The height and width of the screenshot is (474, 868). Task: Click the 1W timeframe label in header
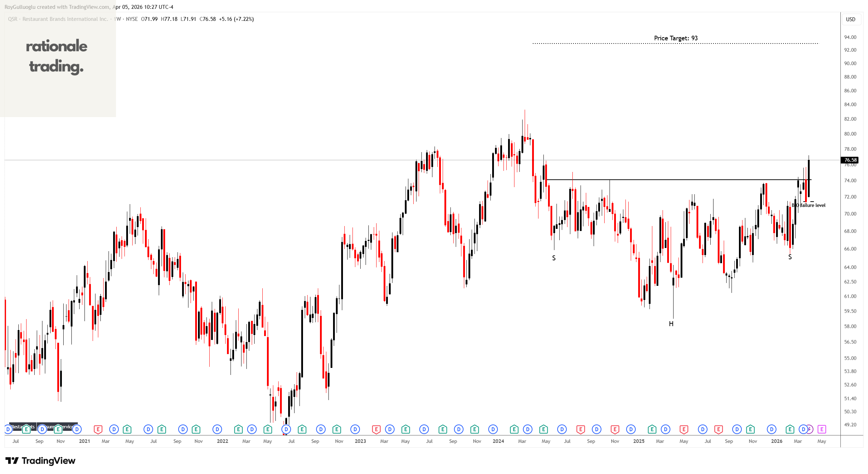[x=117, y=19]
